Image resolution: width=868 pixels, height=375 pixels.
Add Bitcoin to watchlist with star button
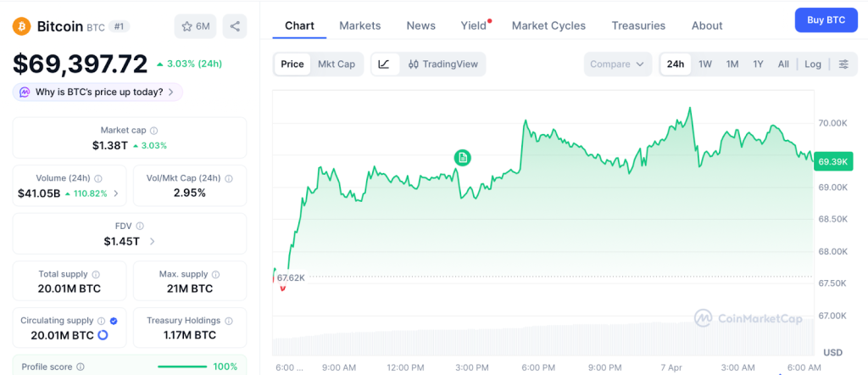tap(195, 26)
